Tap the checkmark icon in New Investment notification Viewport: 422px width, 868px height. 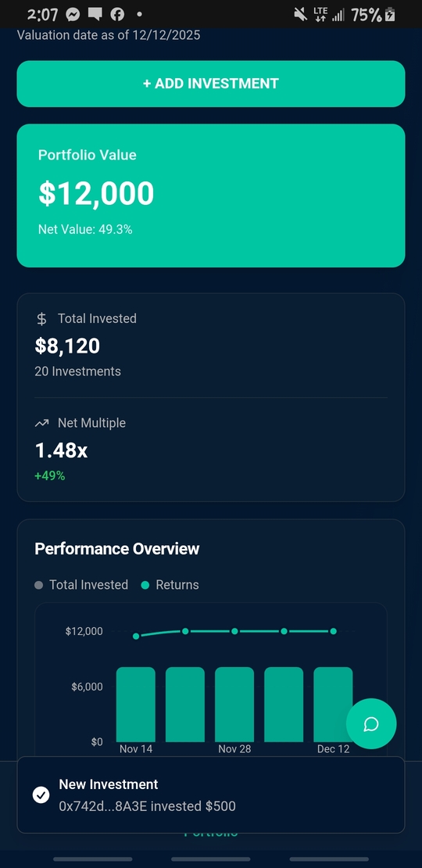(x=41, y=795)
